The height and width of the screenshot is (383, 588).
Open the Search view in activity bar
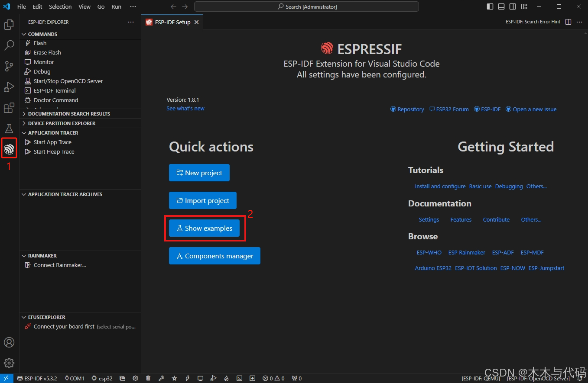coord(9,45)
